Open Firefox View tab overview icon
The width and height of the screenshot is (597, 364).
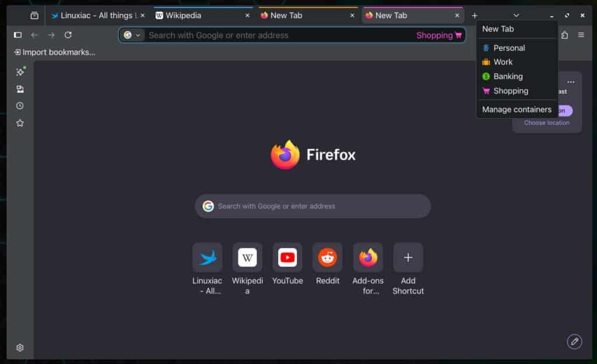(x=34, y=16)
